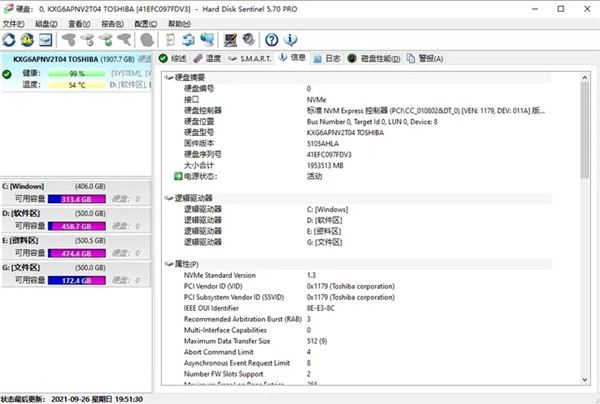
Task: Click the G: 172.4 GB free space bar
Action: pos(77,280)
